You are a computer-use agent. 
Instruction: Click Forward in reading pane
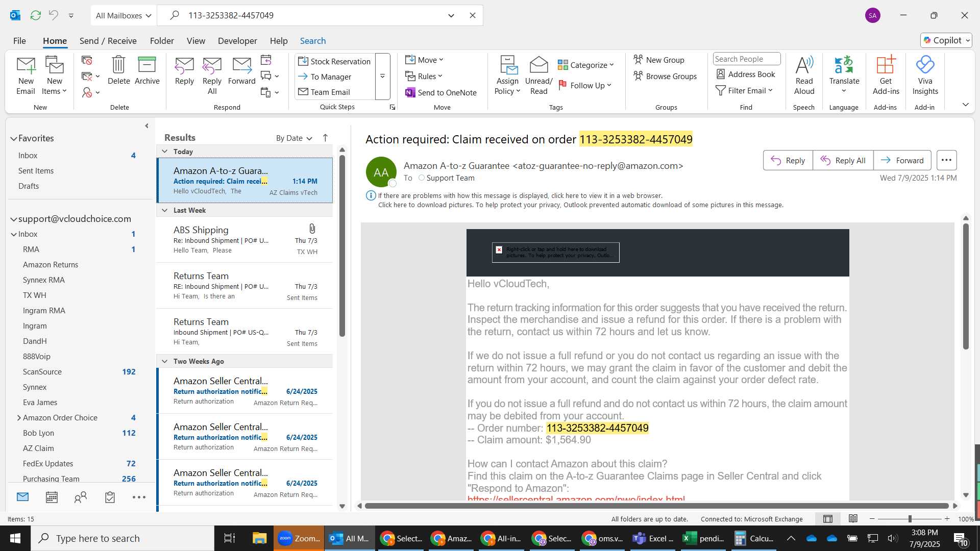tap(902, 160)
